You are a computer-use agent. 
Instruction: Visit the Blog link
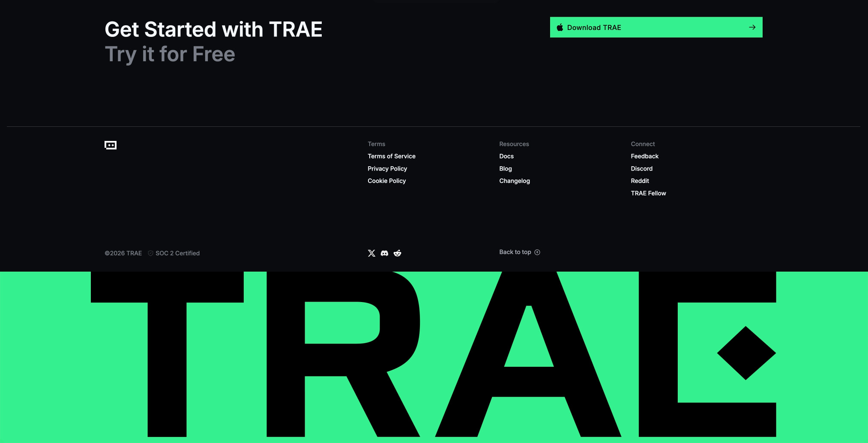point(506,169)
